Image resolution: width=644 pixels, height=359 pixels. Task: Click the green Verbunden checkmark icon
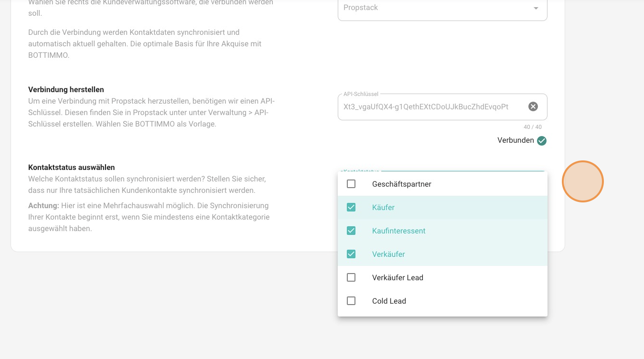pos(541,140)
